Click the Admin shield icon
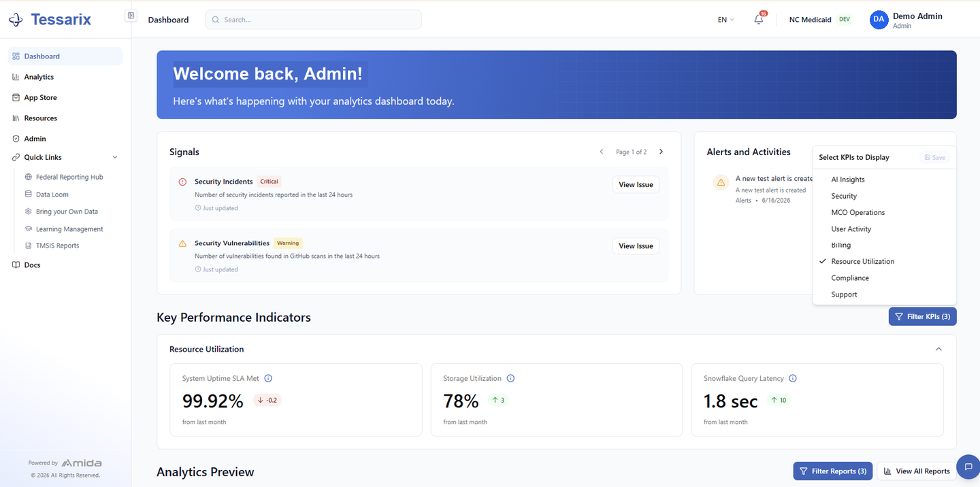980x487 pixels. [x=16, y=138]
